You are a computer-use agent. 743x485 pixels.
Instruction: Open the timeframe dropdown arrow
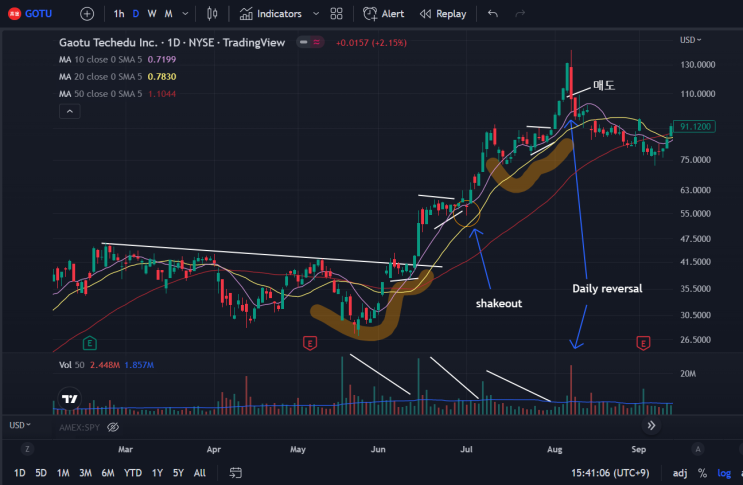pos(185,14)
